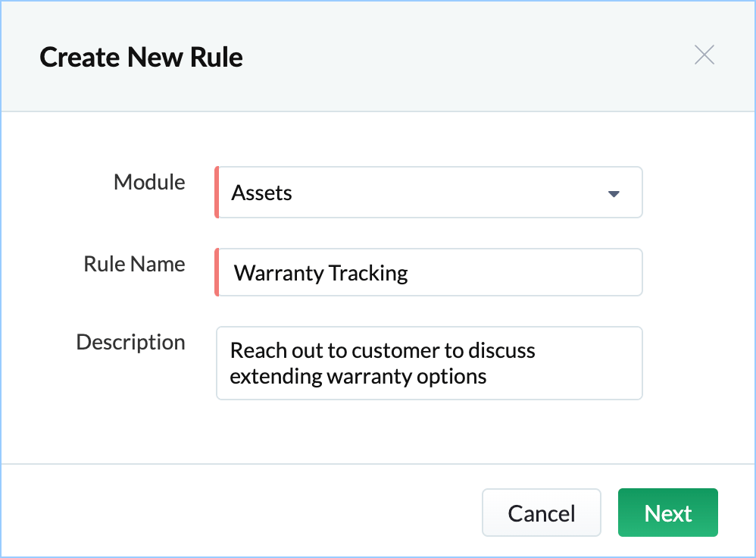Viewport: 756px width, 558px height.
Task: Click red required marker on Rule Name field
Action: tap(217, 272)
